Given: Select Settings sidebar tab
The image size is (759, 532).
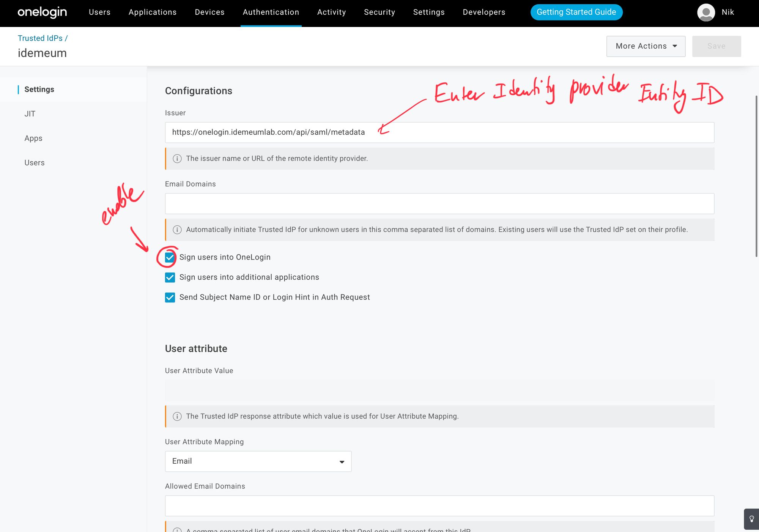Looking at the screenshot, I should coord(39,90).
